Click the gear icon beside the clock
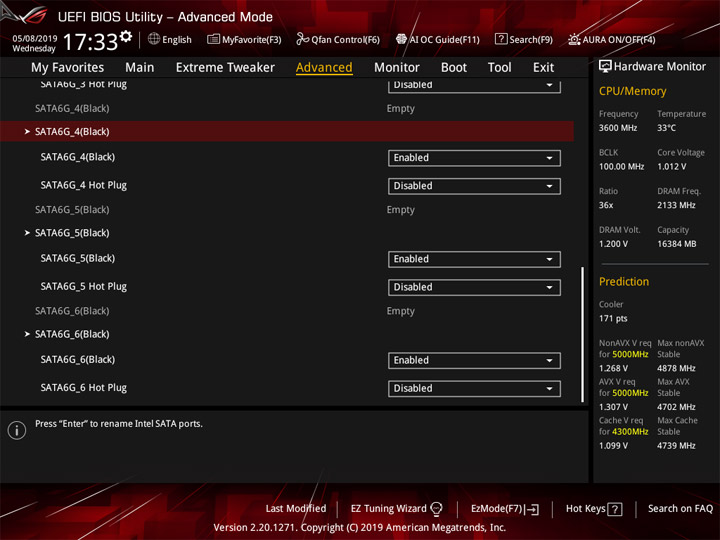The image size is (720, 540). 125,36
